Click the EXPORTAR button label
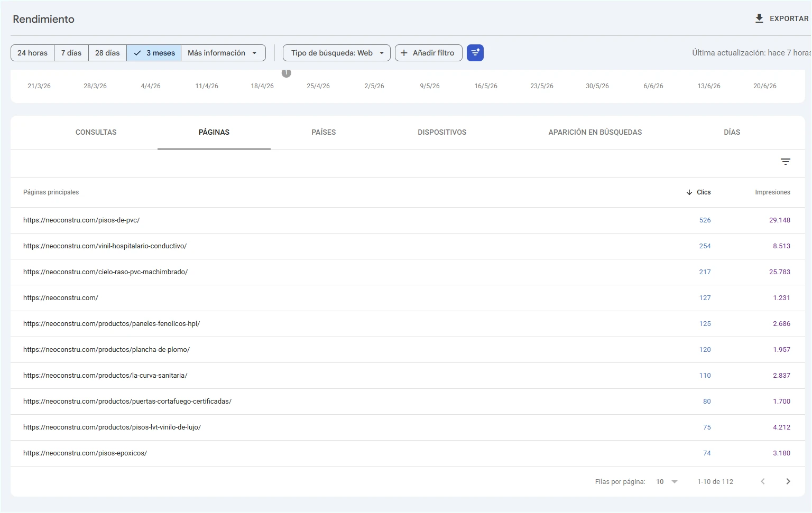Screen dimensions: 812x513 789,18
